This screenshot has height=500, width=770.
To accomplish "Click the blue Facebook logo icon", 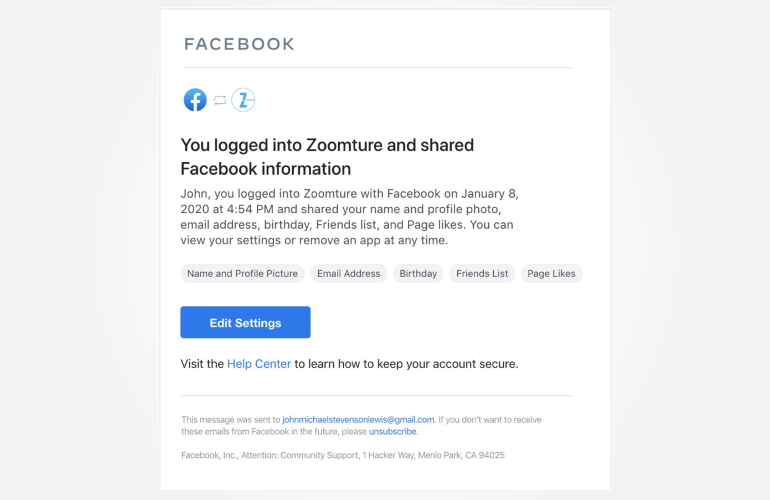I will click(x=195, y=100).
